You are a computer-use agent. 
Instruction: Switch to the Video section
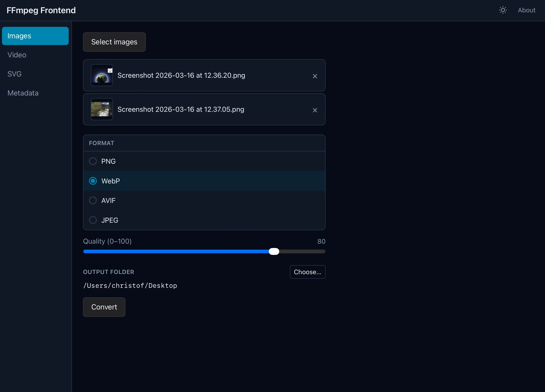point(17,55)
